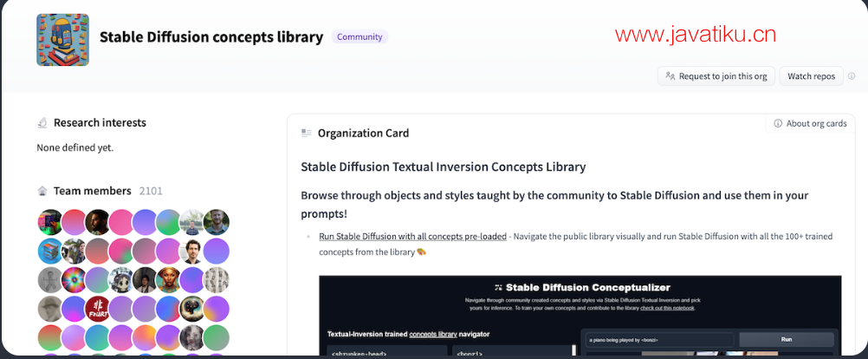This screenshot has width=868, height=359.
Task: Click the info icon beside Watch repos
Action: (x=852, y=76)
